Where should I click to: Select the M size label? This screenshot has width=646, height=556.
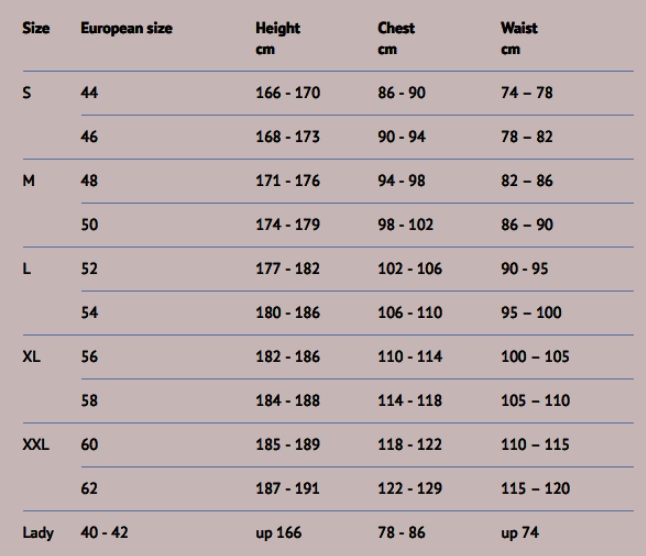[x=28, y=181]
